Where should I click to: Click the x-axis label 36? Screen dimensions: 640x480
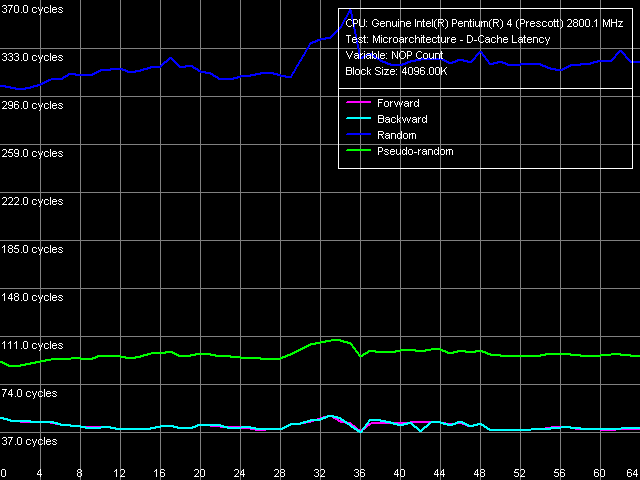coord(359,474)
